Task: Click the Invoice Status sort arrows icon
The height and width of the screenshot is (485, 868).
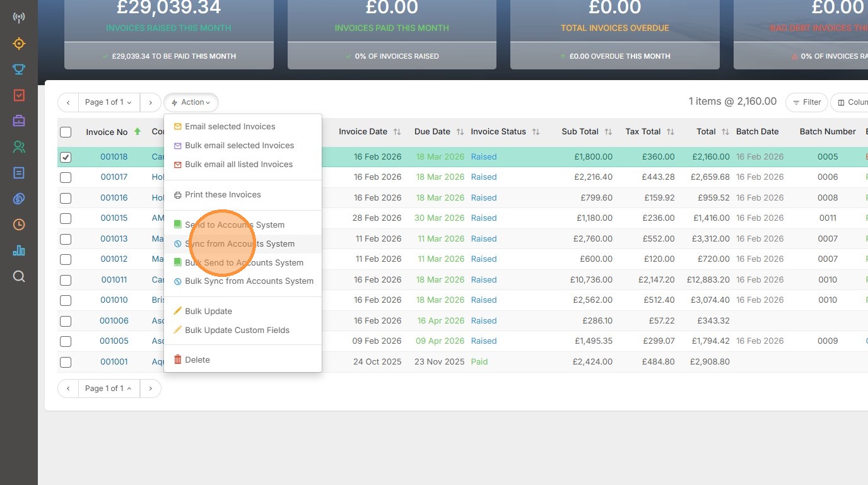Action: [x=536, y=132]
